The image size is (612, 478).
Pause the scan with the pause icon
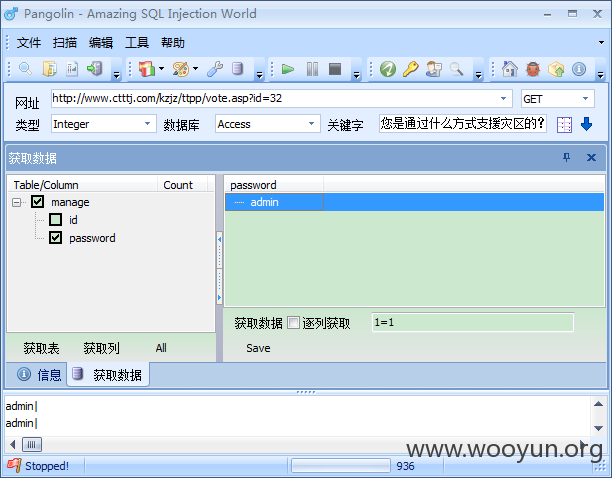point(312,69)
